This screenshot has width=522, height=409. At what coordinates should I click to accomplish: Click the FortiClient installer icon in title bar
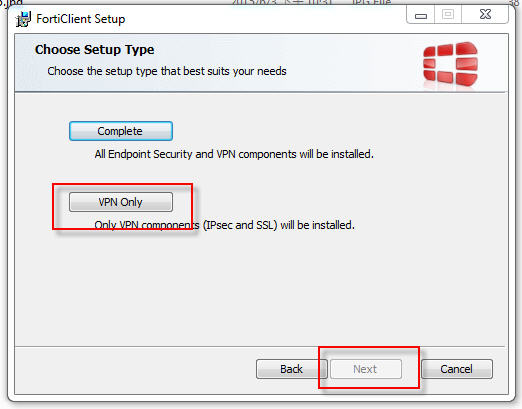point(23,19)
